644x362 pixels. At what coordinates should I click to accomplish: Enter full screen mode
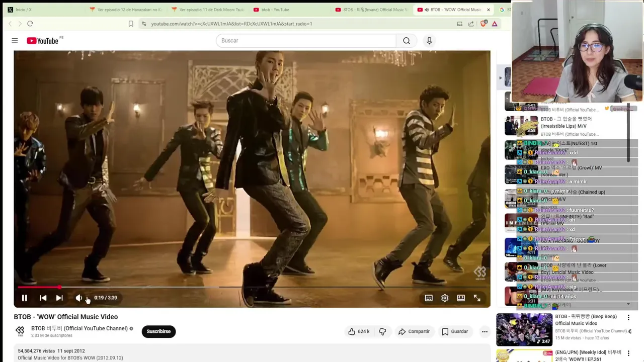477,298
